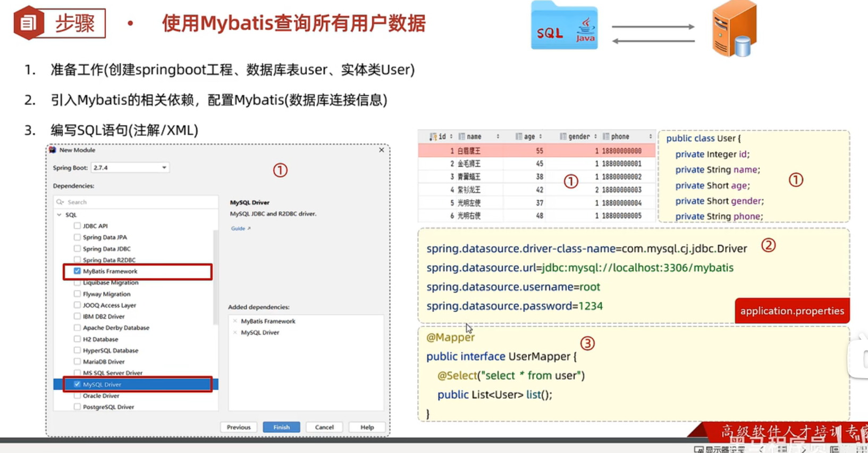Image resolution: width=868 pixels, height=453 pixels.
Task: Click the age cell showing 42
Action: tap(540, 190)
